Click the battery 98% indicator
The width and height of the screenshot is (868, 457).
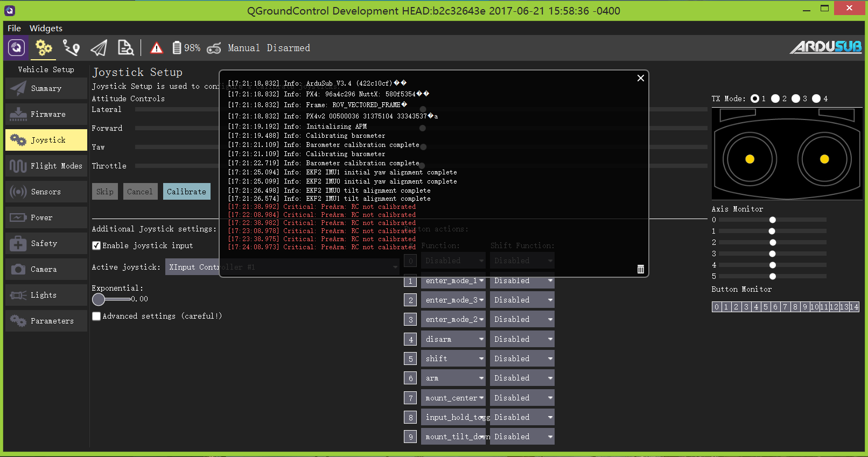click(186, 48)
